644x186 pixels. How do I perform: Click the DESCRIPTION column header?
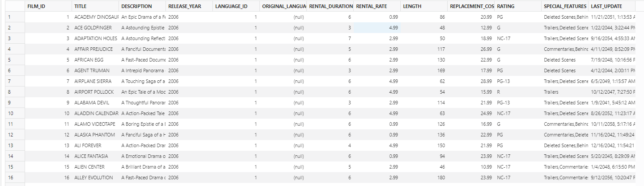click(x=142, y=6)
